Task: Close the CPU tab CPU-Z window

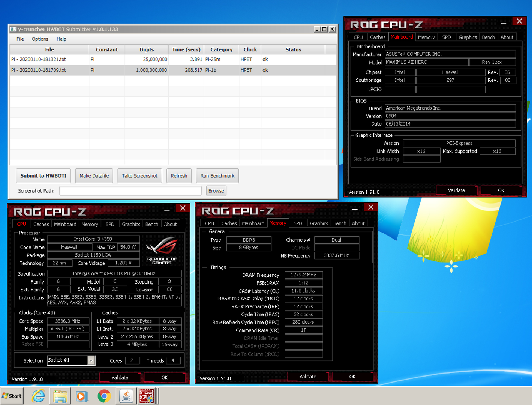Action: point(183,208)
